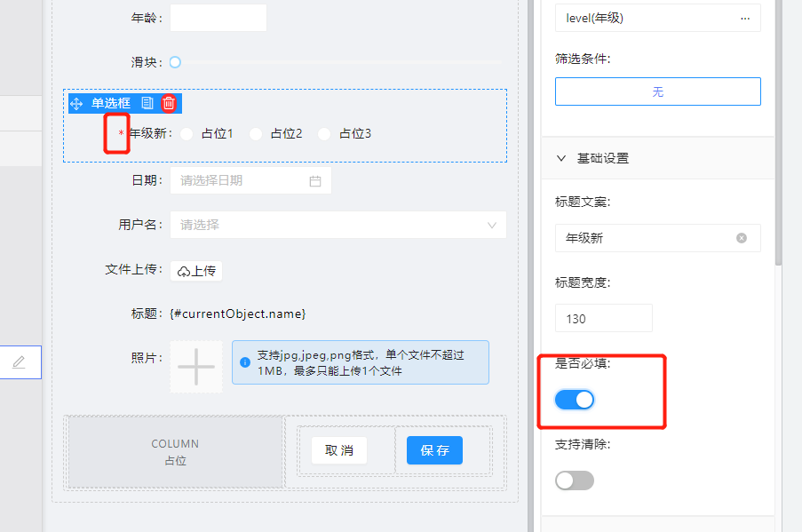Edit the 标题文案 field containing 年级新
Viewport: 802px width, 532px height.
coord(658,238)
